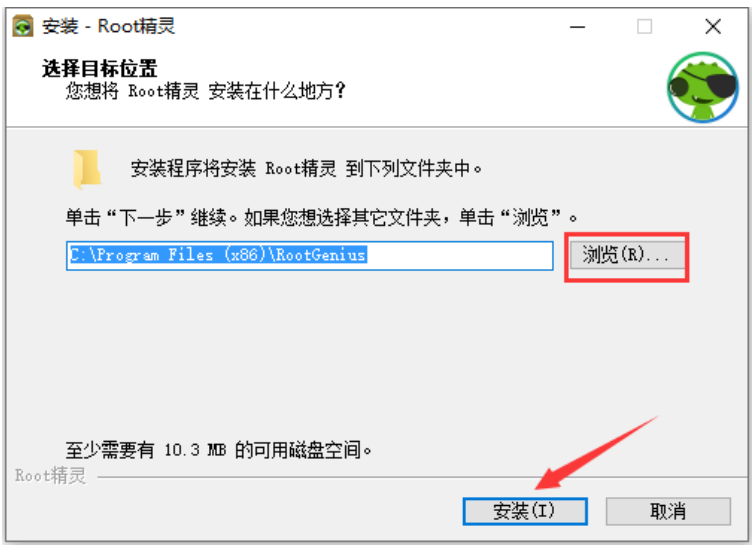Click the highlighted RootGenius install path text
The width and height of the screenshot is (753, 549).
point(218,255)
